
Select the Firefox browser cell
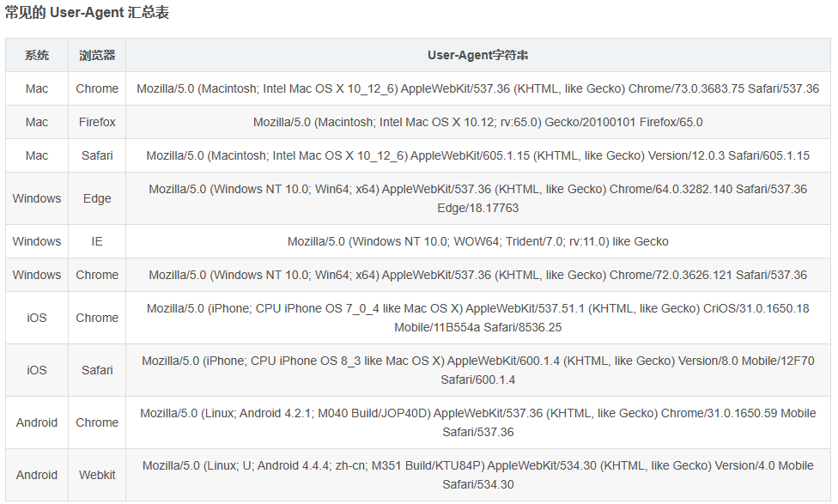tap(97, 122)
